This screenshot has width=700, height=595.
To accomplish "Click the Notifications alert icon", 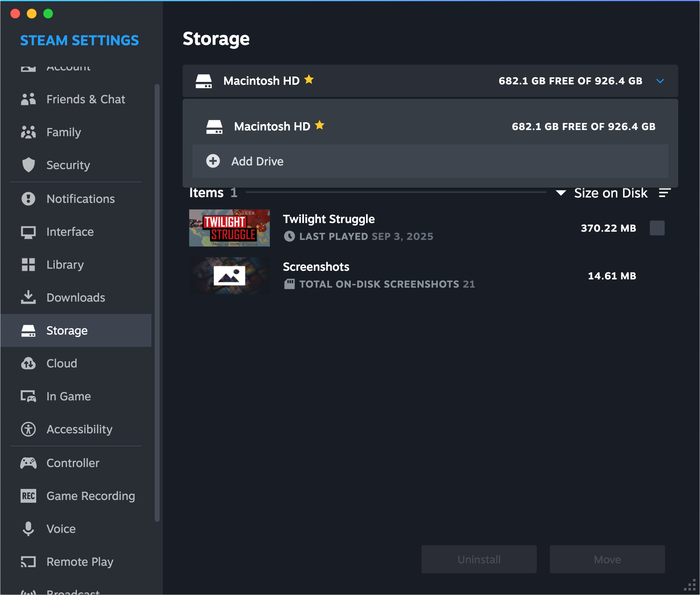I will 28,199.
